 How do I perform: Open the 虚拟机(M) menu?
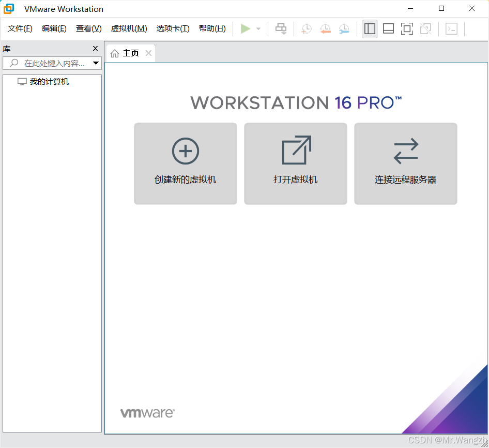pos(129,28)
